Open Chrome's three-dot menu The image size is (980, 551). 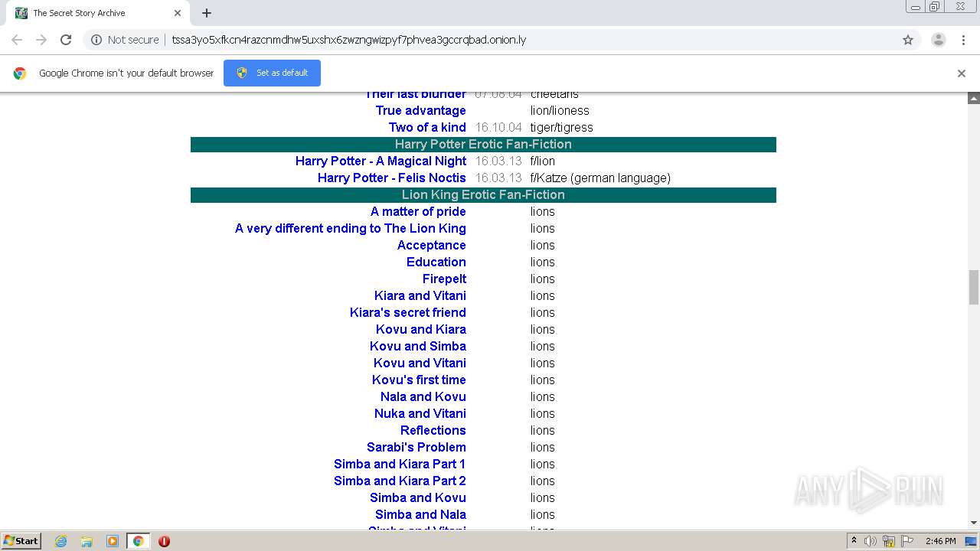(x=964, y=40)
